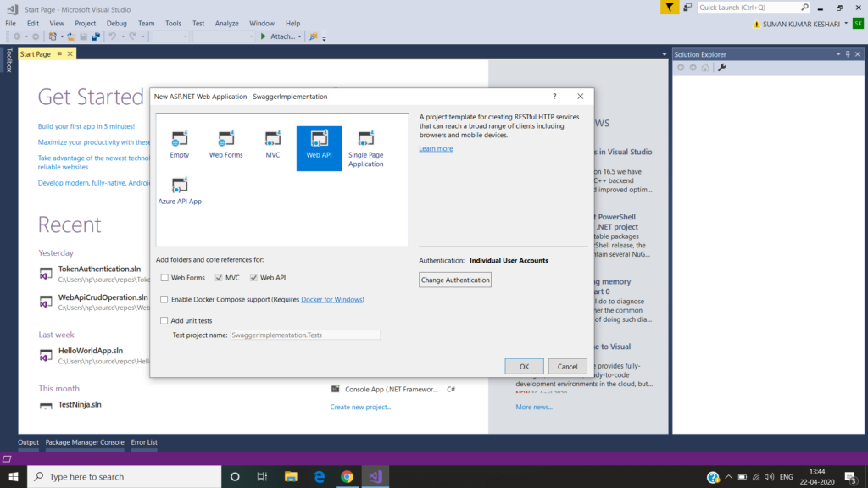Click the Change Authentication button
This screenshot has width=868, height=488.
tap(455, 280)
